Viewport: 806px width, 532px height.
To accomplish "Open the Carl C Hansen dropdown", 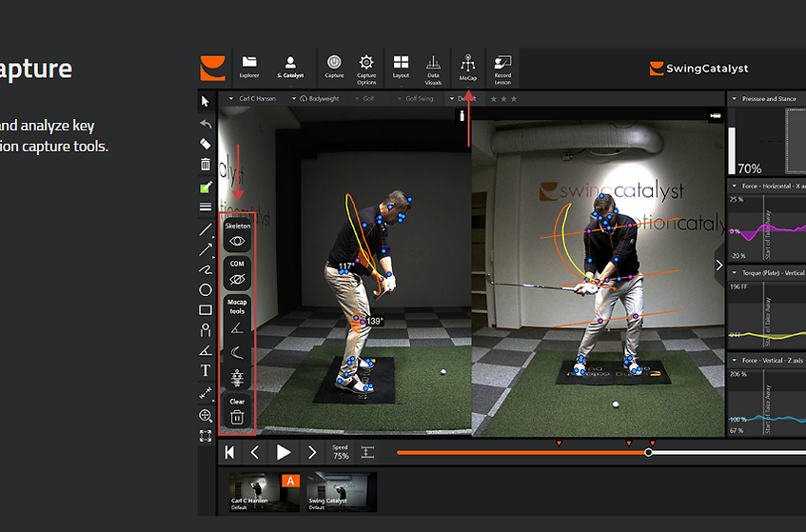I will pos(252,99).
